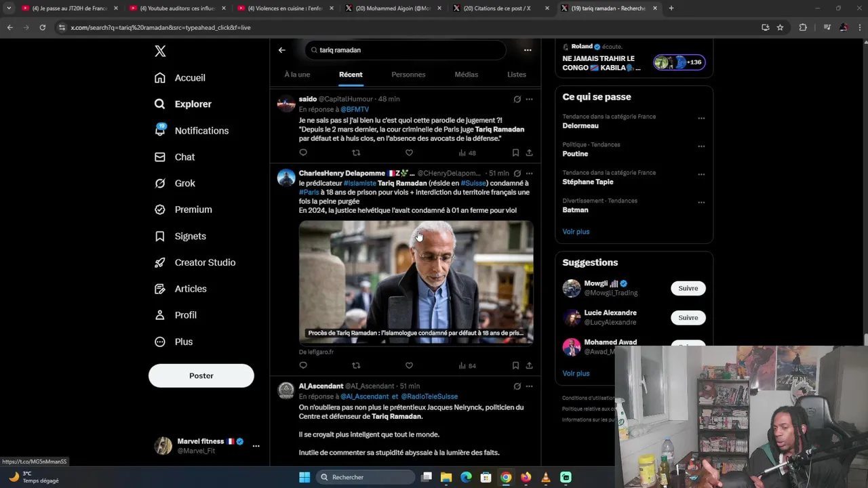This screenshot has height=488, width=868.
Task: Open the @BFMTV mention link
Action: (355, 110)
